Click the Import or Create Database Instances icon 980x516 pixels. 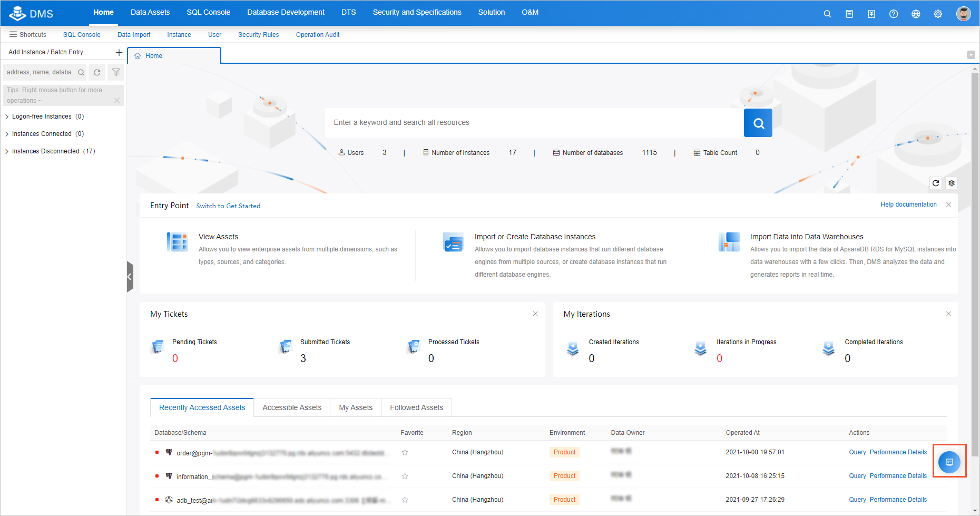click(x=453, y=242)
